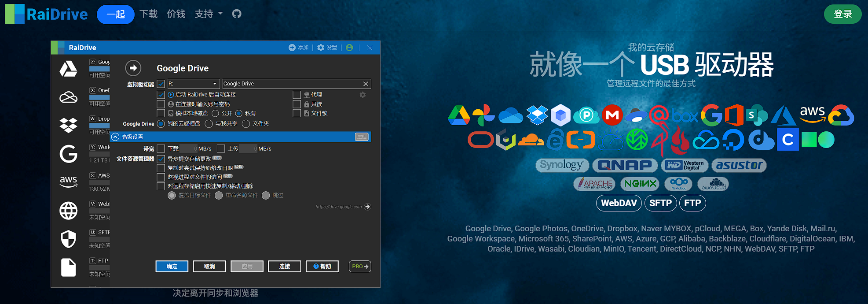Click the 连接 button
868x304 pixels.
click(285, 267)
